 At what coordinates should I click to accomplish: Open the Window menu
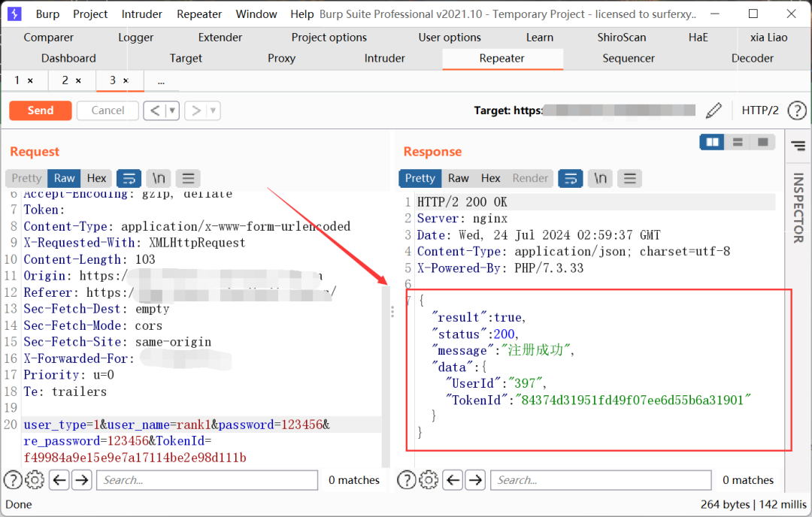tap(256, 14)
